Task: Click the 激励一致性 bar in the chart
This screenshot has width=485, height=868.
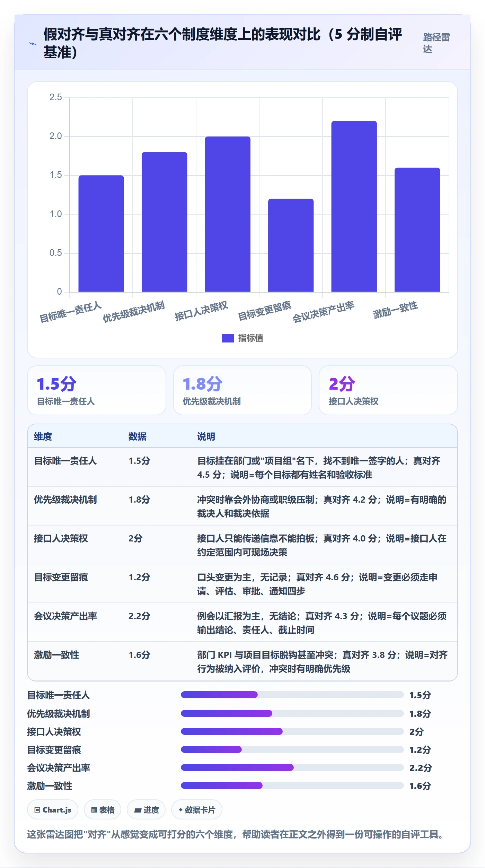Action: click(417, 230)
